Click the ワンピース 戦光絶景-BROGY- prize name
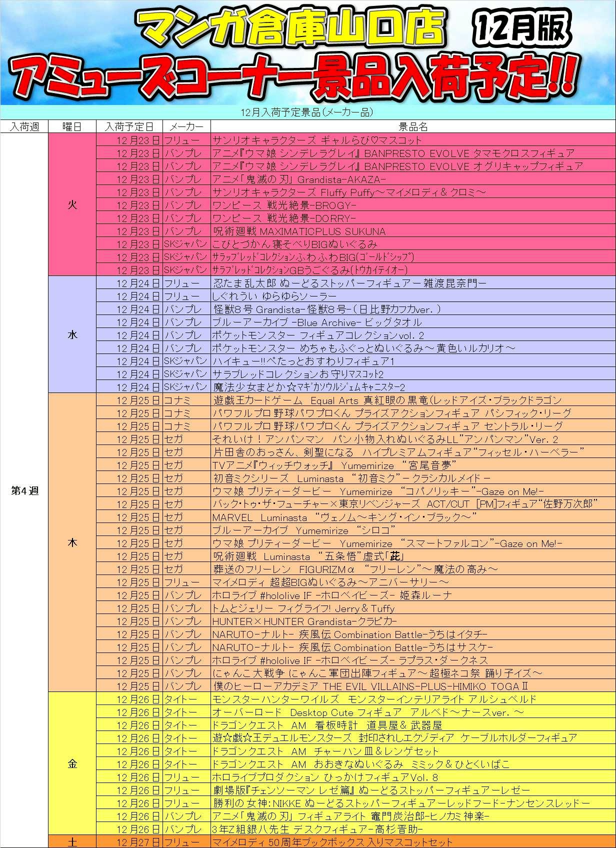616x848 pixels. 284,205
